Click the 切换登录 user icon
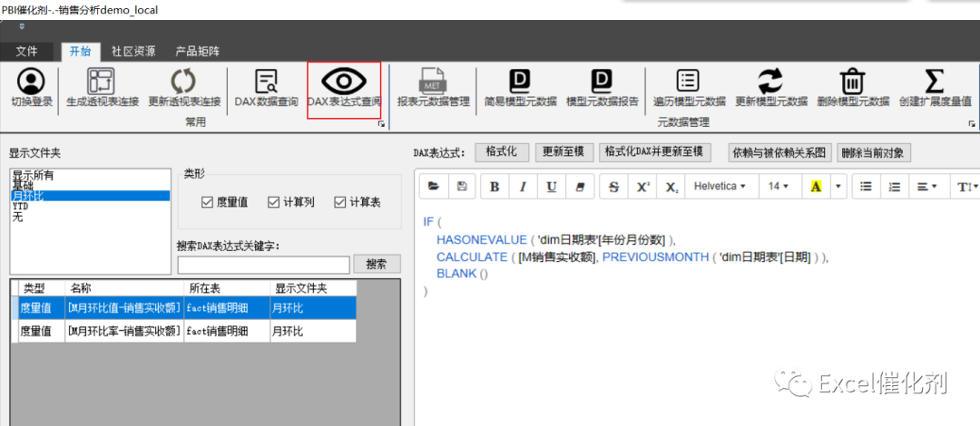This screenshot has width=980, height=426. pos(31,82)
